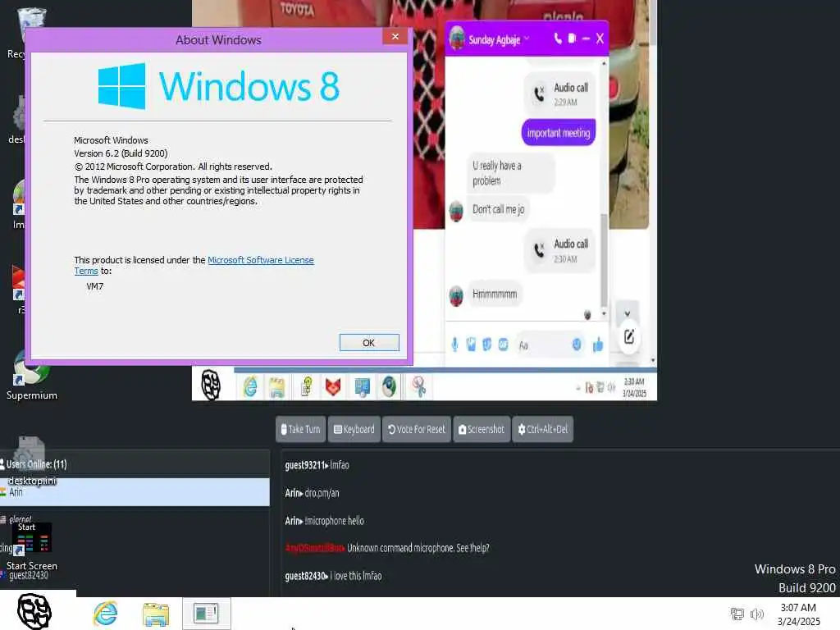Take a VM Screenshot

pos(482,429)
